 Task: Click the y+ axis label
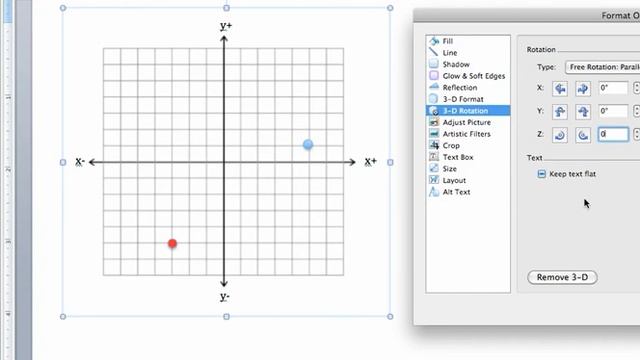[226, 26]
